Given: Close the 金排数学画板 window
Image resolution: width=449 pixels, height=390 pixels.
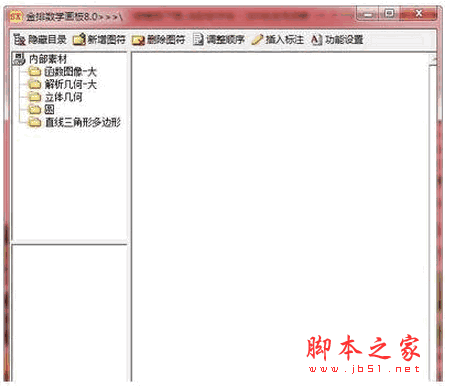Looking at the screenshot, I should tap(418, 14).
